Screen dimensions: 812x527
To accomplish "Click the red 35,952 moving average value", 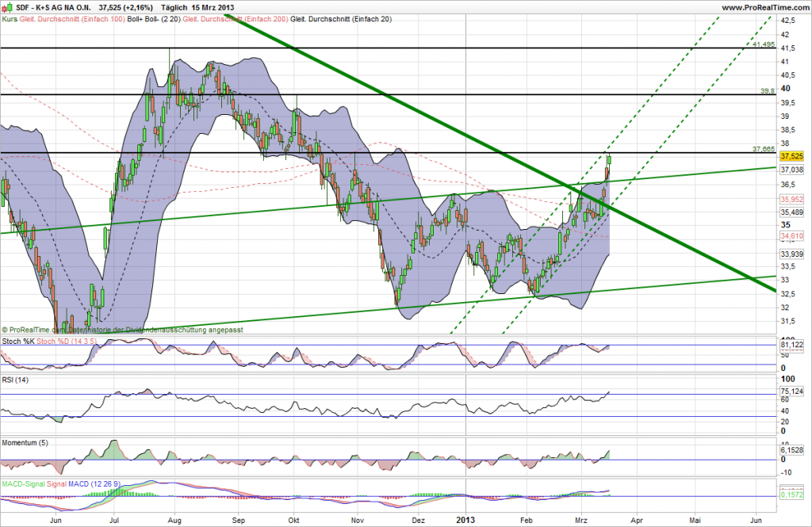I will (x=792, y=199).
